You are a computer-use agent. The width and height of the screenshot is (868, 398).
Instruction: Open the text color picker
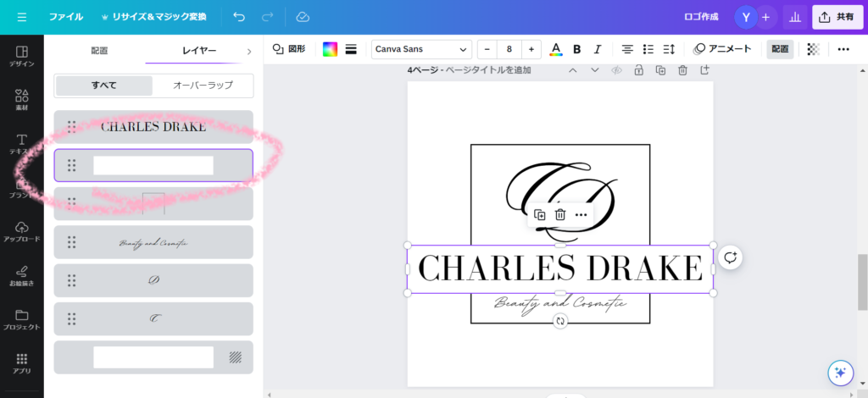click(556, 49)
